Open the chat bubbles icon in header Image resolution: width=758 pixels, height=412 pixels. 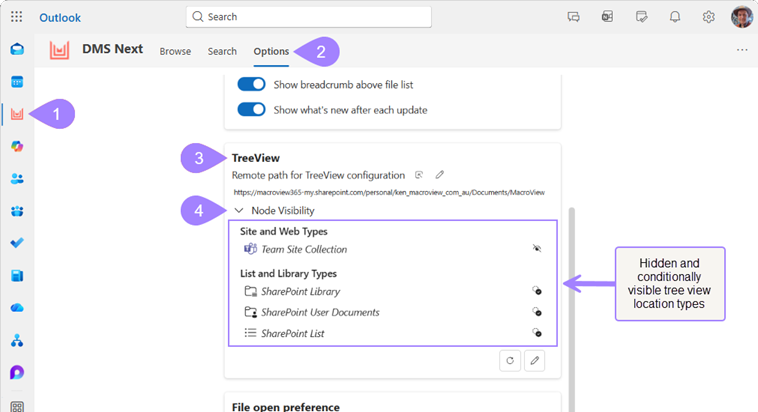573,17
